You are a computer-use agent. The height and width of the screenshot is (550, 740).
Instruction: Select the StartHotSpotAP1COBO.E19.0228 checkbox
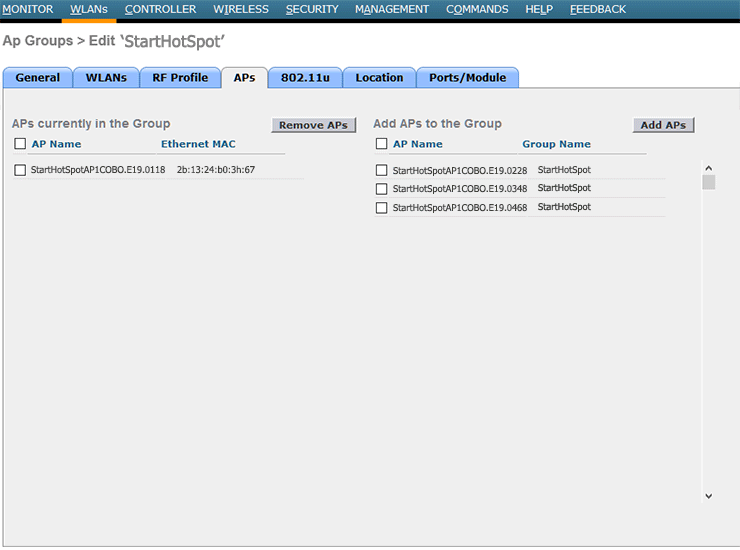click(381, 170)
